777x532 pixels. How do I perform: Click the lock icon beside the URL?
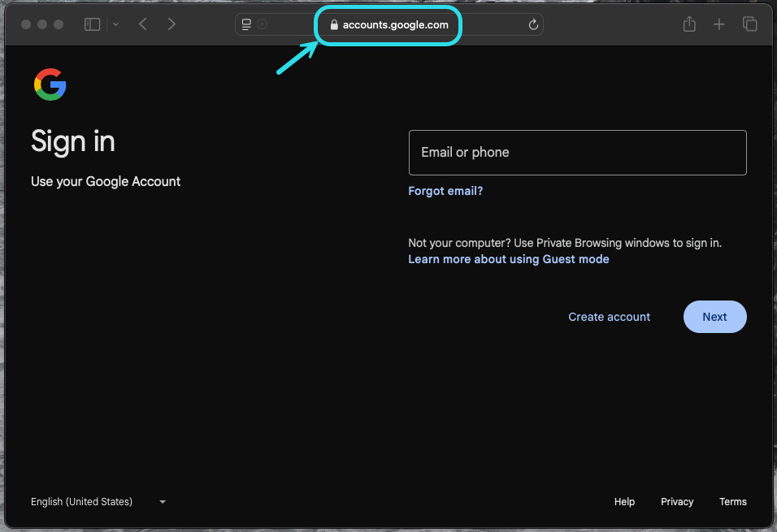(x=334, y=25)
